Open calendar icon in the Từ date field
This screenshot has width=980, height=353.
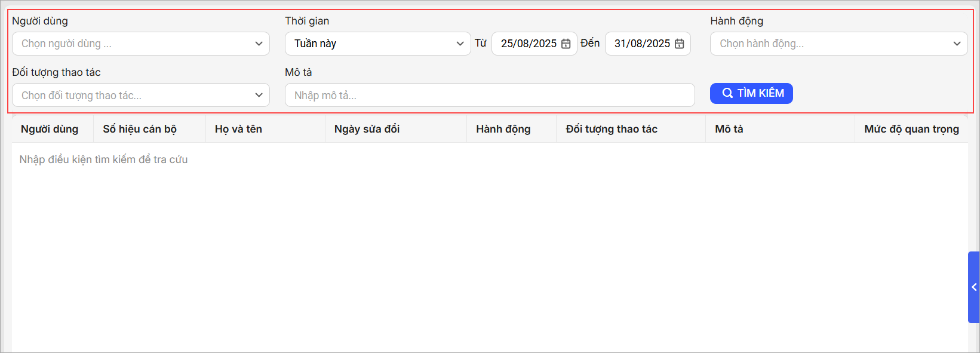(566, 44)
